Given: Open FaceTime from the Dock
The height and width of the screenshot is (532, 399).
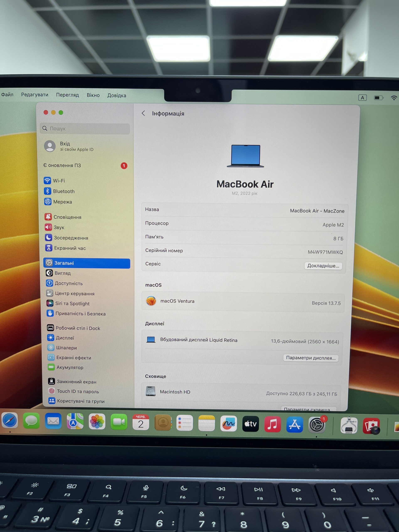Looking at the screenshot, I should point(119,422).
